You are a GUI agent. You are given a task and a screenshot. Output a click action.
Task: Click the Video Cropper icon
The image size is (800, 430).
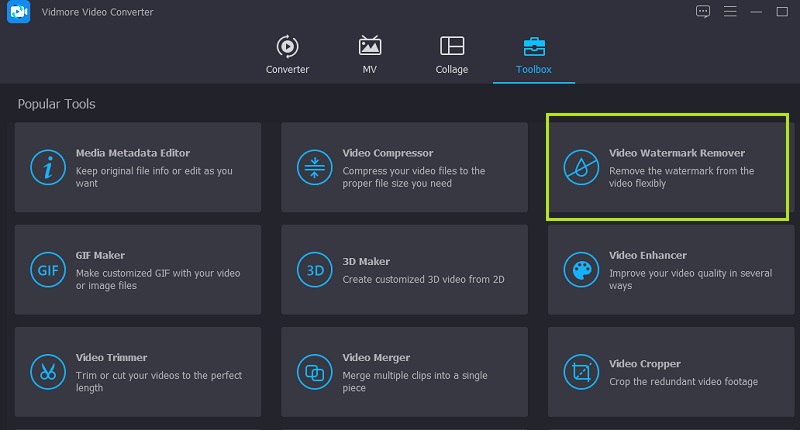580,372
